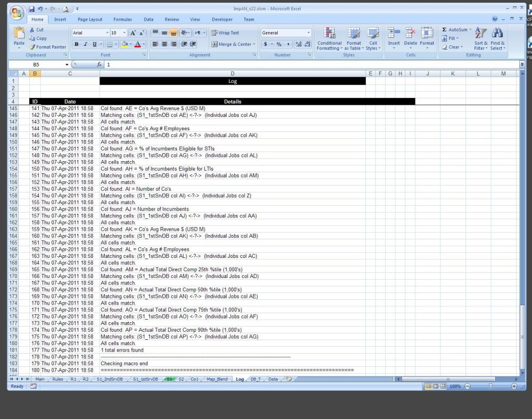Toggle Italic formatting
The width and height of the screenshot is (532, 419).
[x=86, y=45]
